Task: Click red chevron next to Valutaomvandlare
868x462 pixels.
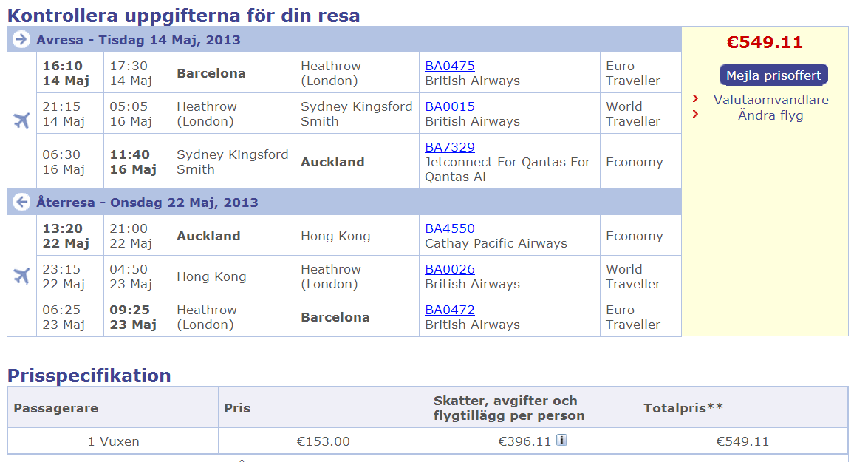Action: [695, 98]
